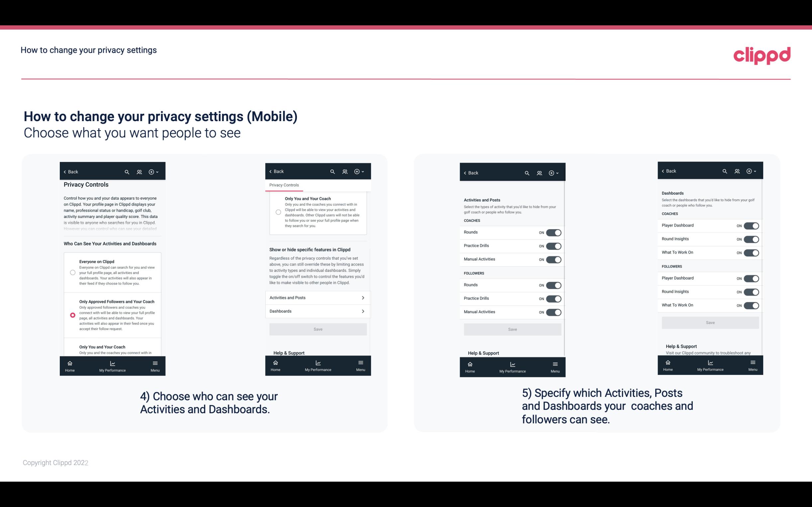Viewport: 812px width, 507px height.
Task: Expand the Activities and Posts section
Action: pos(317,297)
